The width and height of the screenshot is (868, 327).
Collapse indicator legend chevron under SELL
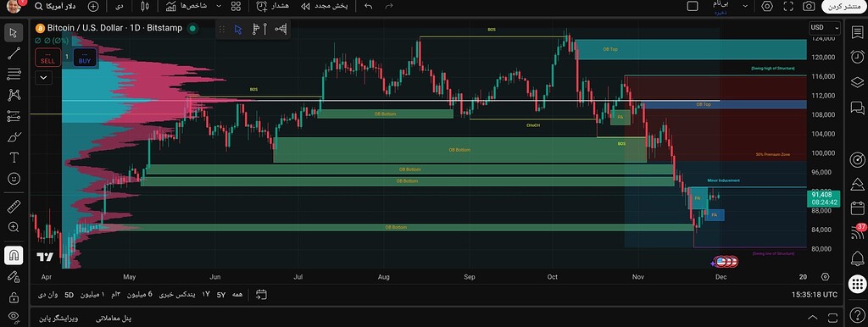coord(43,77)
